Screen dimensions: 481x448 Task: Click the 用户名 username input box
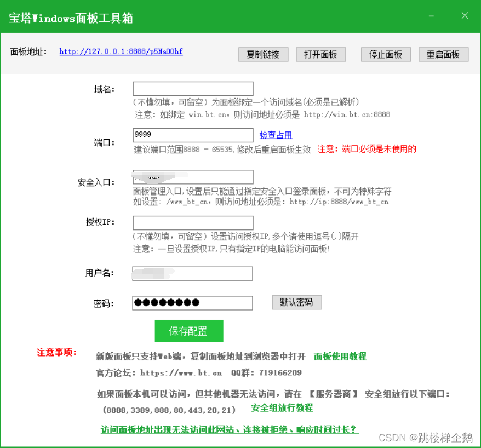click(192, 273)
